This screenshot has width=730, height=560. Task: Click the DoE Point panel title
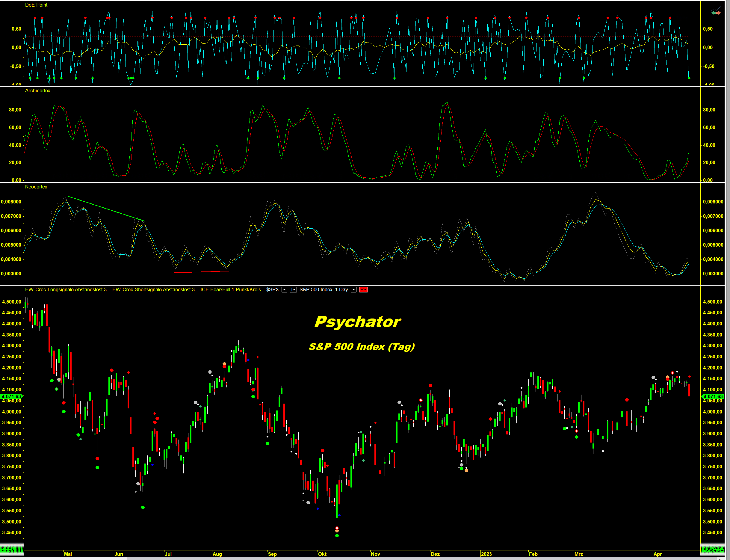(x=36, y=5)
